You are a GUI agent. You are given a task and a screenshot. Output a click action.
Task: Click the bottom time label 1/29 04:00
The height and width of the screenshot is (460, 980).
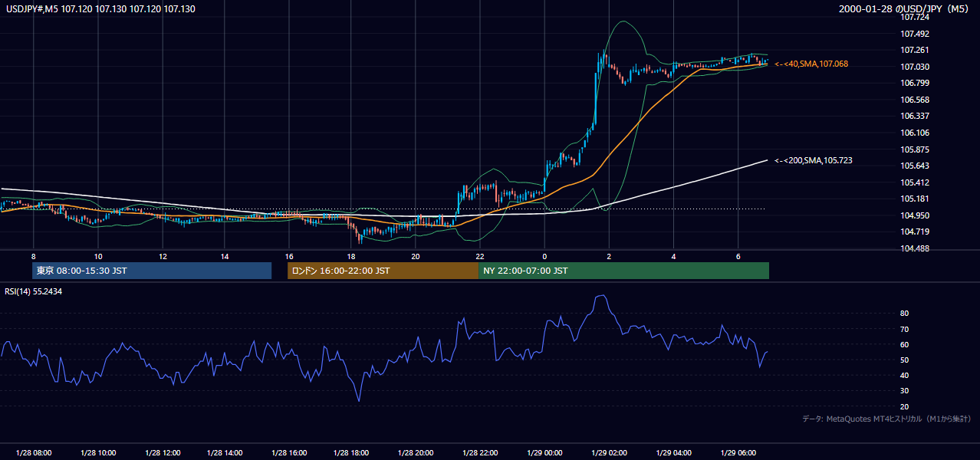[673, 453]
